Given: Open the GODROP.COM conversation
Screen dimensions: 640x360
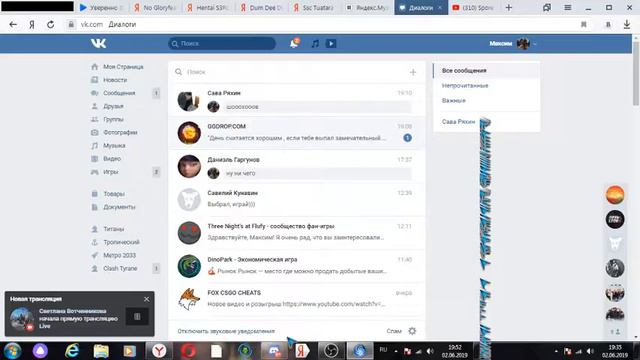Looking at the screenshot, I should click(296, 133).
